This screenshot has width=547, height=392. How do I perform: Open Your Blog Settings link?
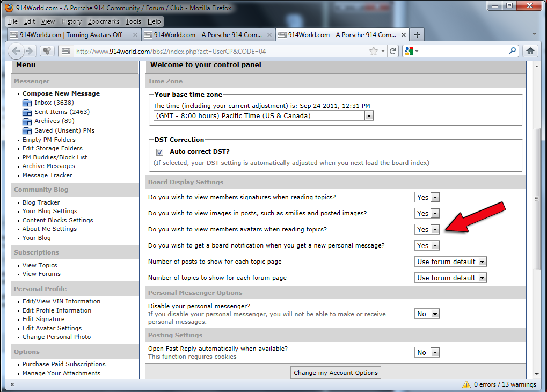tap(50, 211)
